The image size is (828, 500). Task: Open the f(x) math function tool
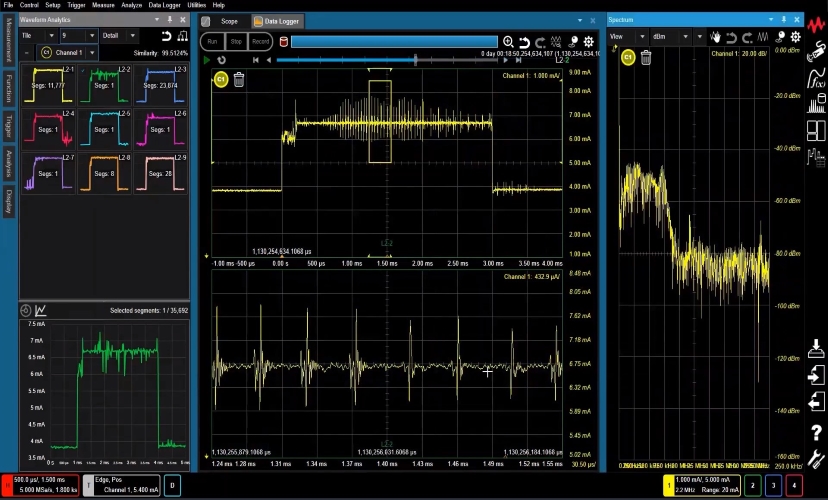(816, 78)
